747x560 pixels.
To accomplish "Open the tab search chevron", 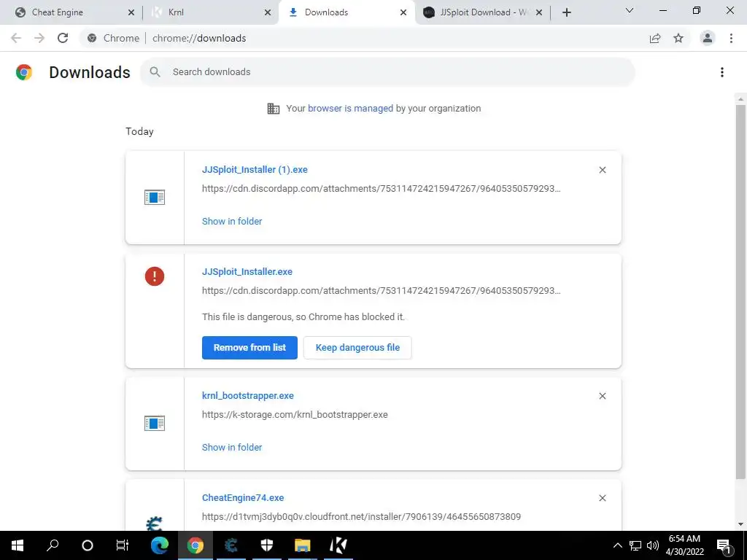I will tap(630, 10).
